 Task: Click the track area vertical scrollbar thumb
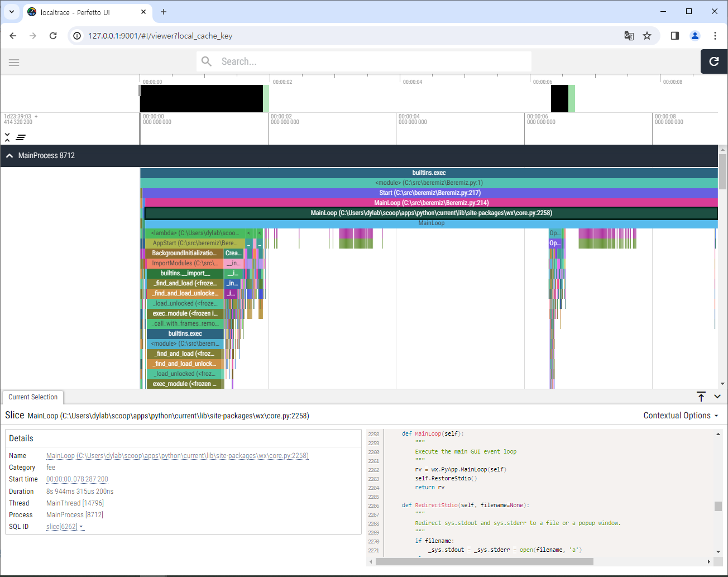pos(723,171)
